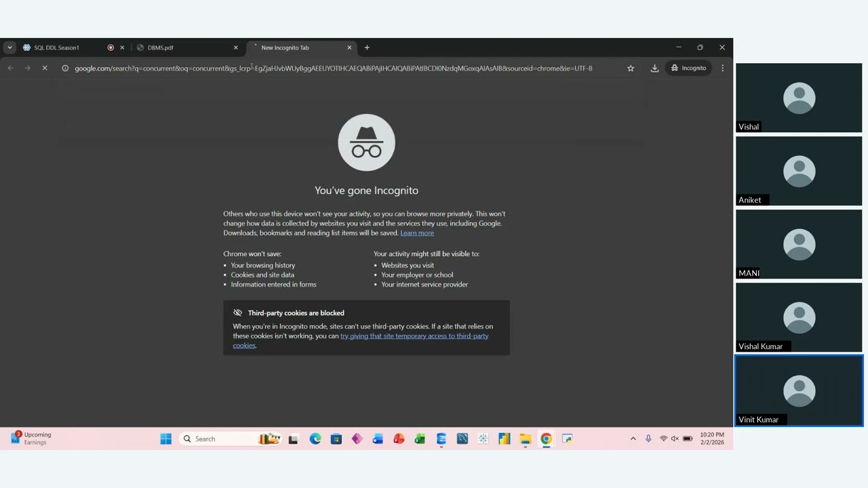Close the SQL DDL Season1 tab
Screen dimensions: 868x488
point(122,47)
